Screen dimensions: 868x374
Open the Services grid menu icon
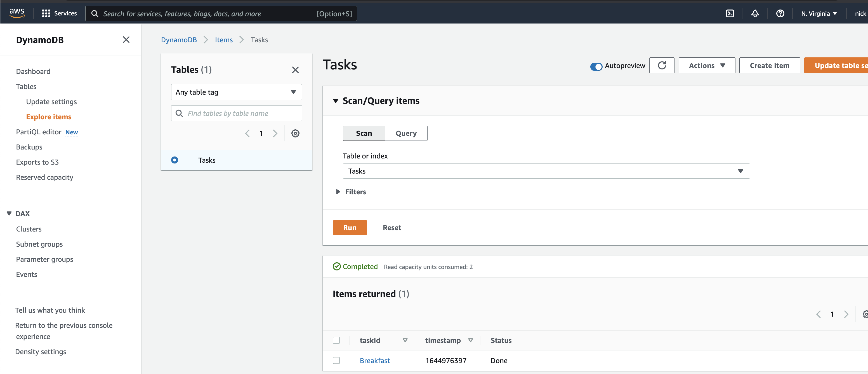(x=46, y=13)
